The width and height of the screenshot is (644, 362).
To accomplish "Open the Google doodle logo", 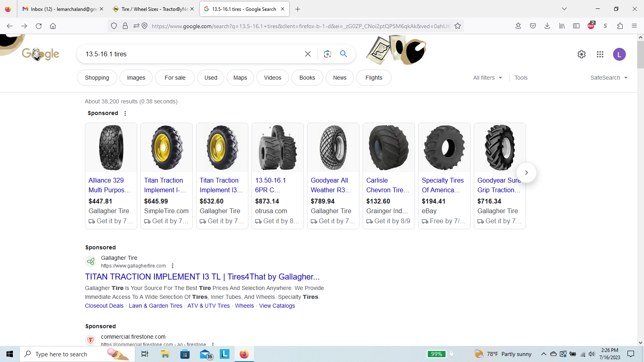I will pos(40,53).
